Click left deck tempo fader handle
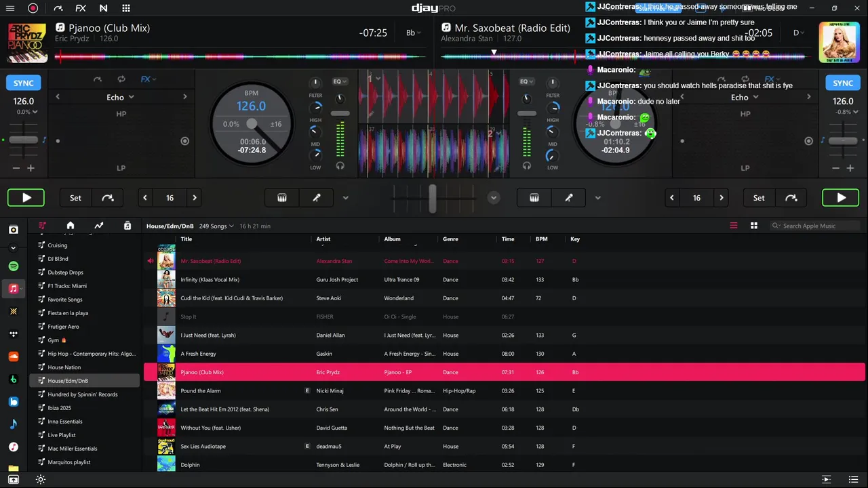 pos(24,140)
